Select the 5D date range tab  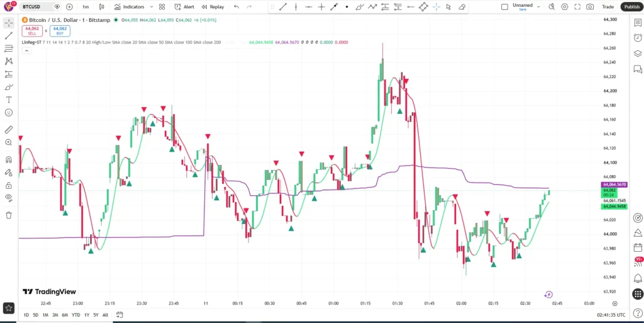(36, 315)
